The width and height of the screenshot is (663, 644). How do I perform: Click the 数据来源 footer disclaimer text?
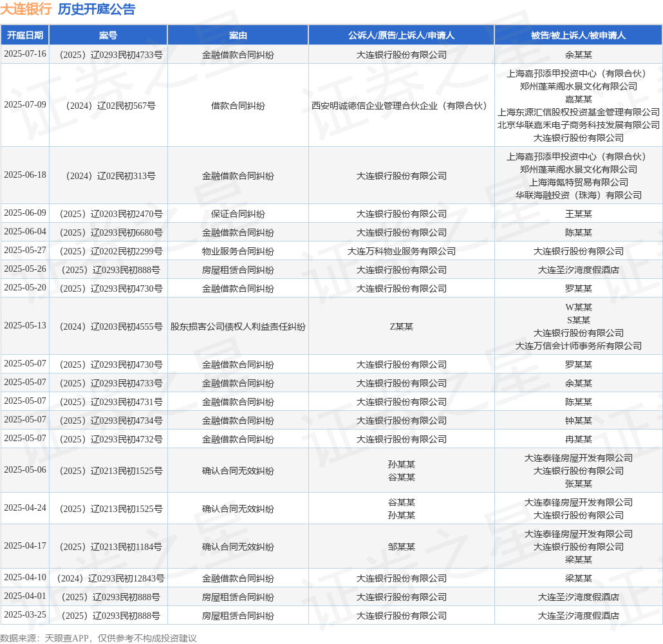coord(98,638)
